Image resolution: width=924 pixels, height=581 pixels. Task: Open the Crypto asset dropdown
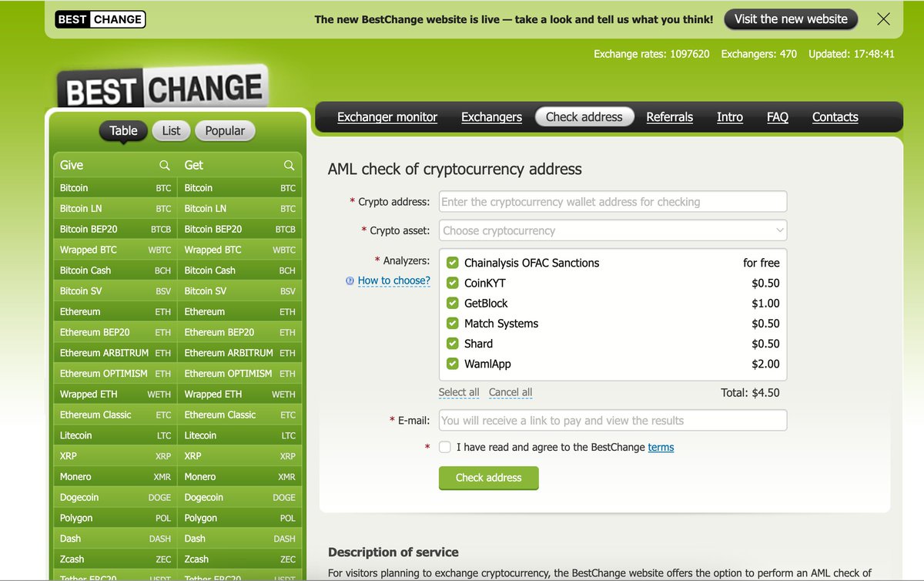[x=613, y=230]
